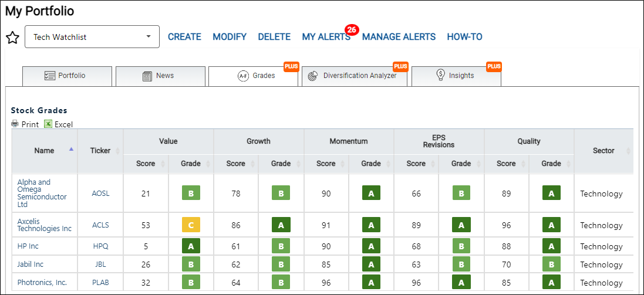Click the PLUS badge on Insights tab
This screenshot has height=295, width=644.
click(494, 66)
